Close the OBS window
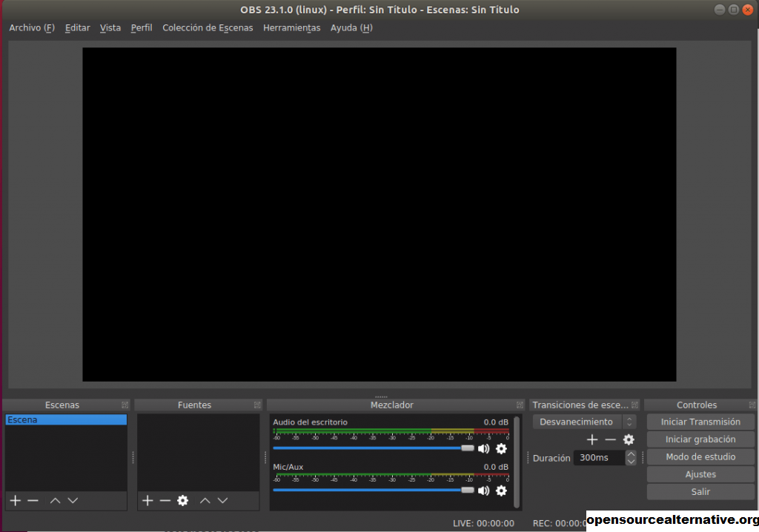The height and width of the screenshot is (532, 759). pos(748,10)
